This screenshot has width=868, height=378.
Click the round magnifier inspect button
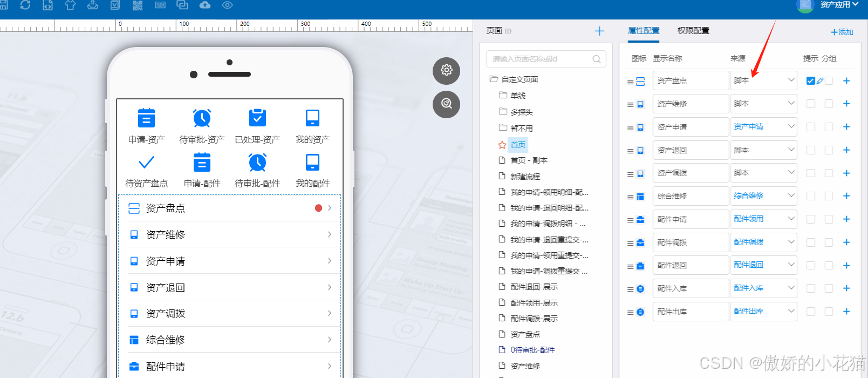(446, 104)
